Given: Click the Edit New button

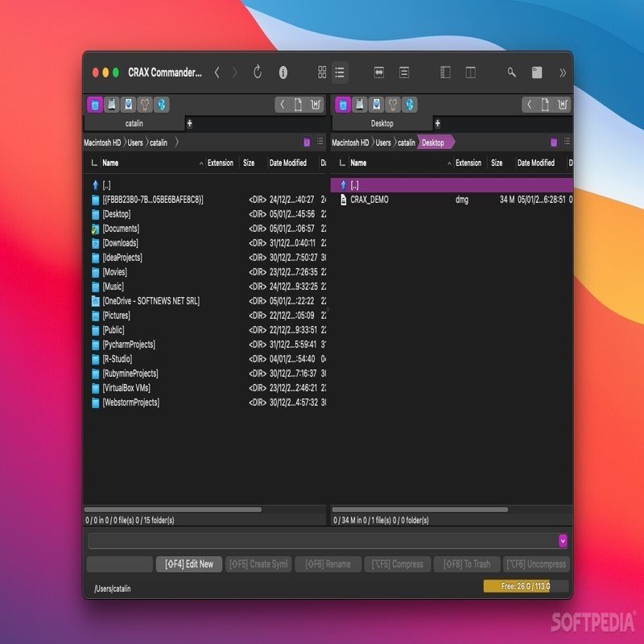Looking at the screenshot, I should [x=189, y=564].
